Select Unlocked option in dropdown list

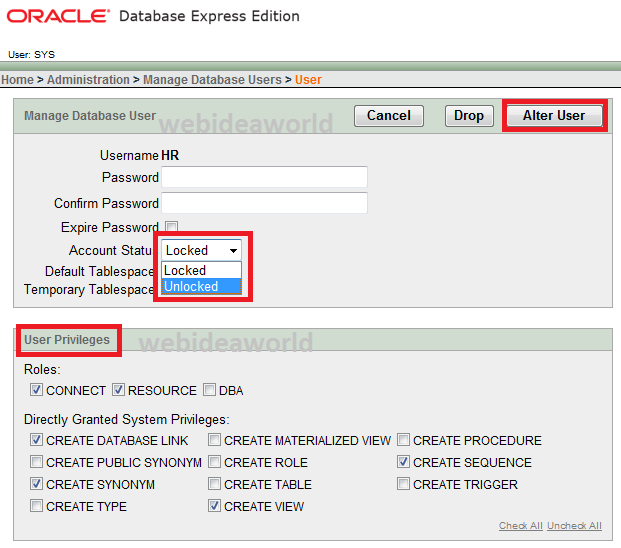click(x=201, y=286)
